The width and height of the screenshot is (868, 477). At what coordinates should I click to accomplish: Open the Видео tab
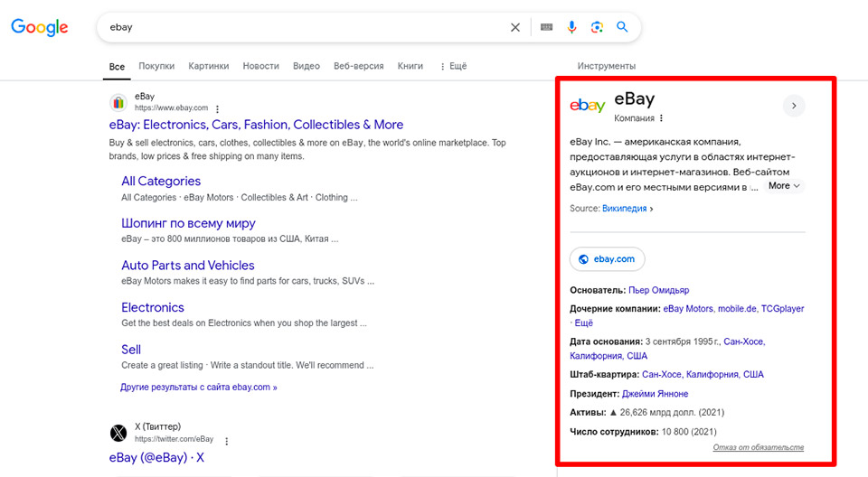tap(307, 66)
